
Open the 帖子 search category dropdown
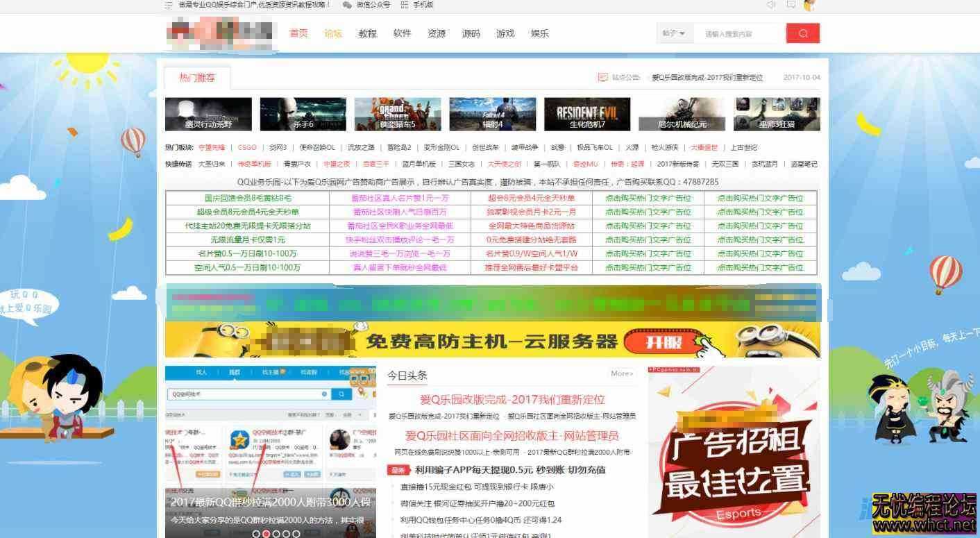tap(673, 33)
